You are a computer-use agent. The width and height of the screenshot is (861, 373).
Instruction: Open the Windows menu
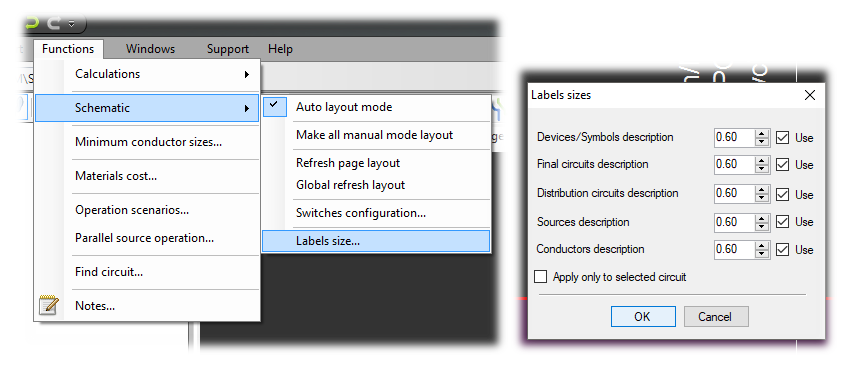pyautogui.click(x=150, y=49)
